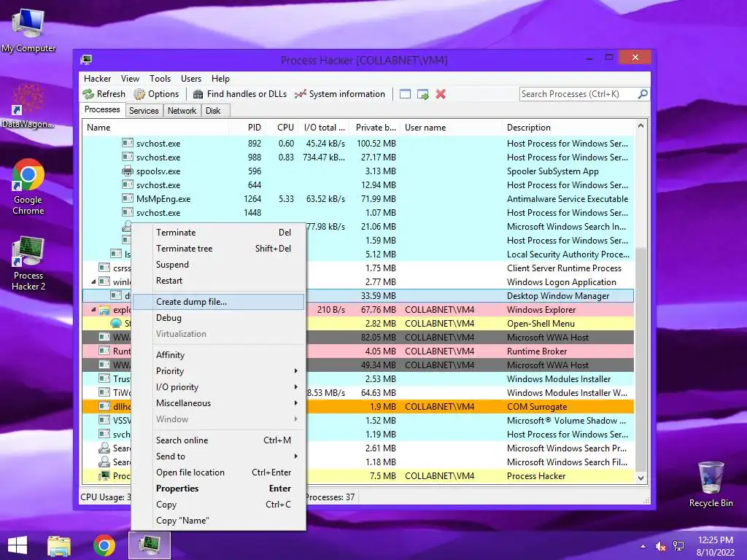Viewport: 747px width, 560px height.
Task: Click the Process Hacker window title icon
Action: point(87,60)
